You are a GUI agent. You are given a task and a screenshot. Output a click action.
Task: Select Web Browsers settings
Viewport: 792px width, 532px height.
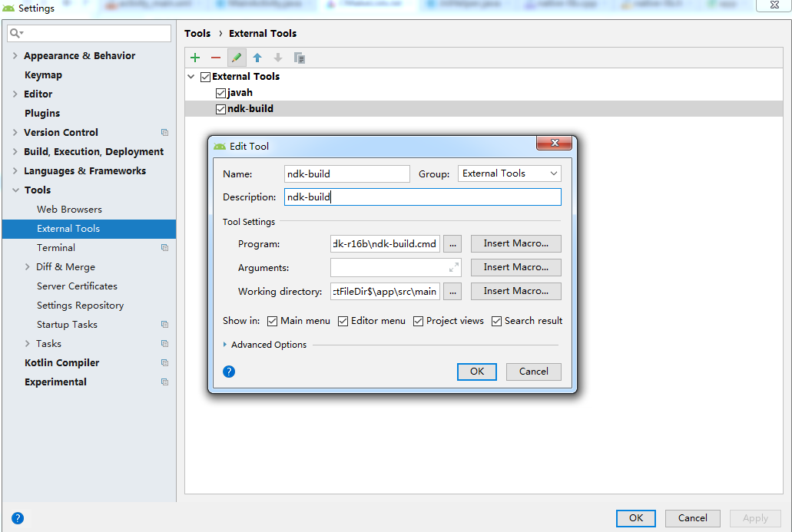click(69, 209)
